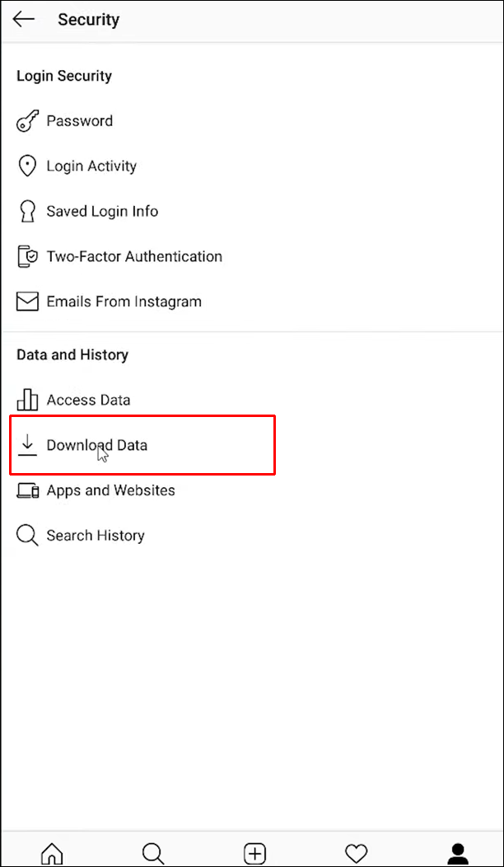Viewport: 504px width, 867px height.
Task: Open Two-Factor Authentication settings
Action: pyautogui.click(x=134, y=257)
